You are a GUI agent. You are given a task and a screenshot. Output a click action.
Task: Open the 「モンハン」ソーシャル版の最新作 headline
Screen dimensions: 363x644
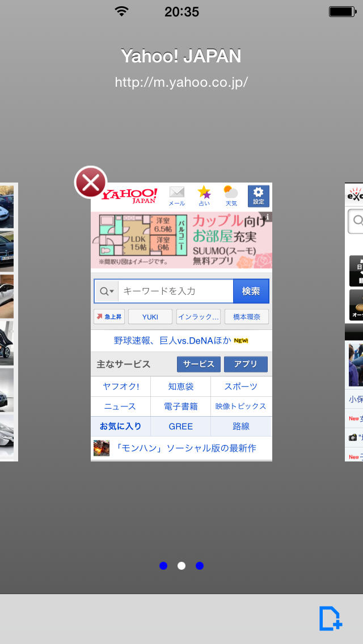[x=185, y=448]
